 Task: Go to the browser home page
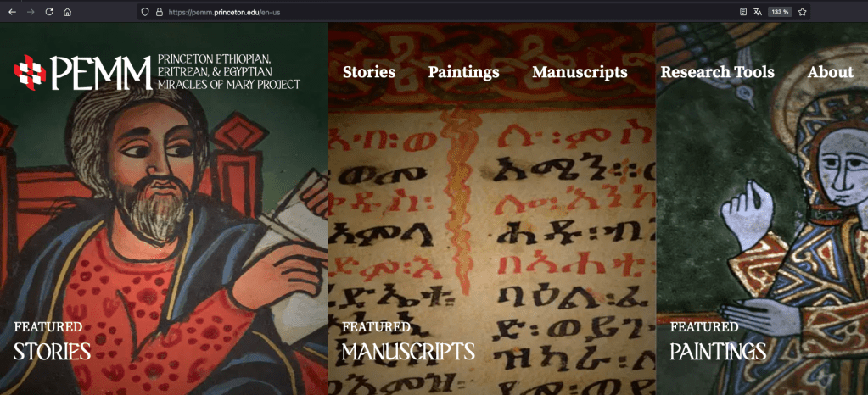(68, 12)
